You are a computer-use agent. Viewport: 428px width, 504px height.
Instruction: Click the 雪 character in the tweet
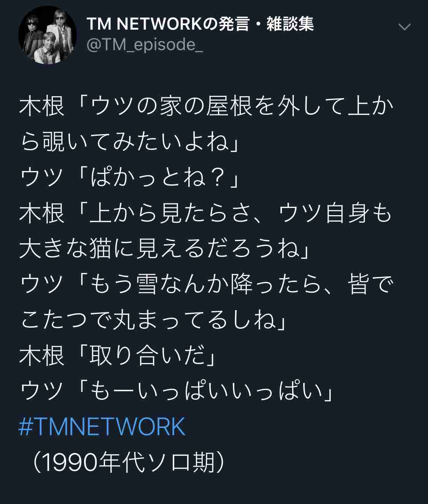[x=147, y=284]
